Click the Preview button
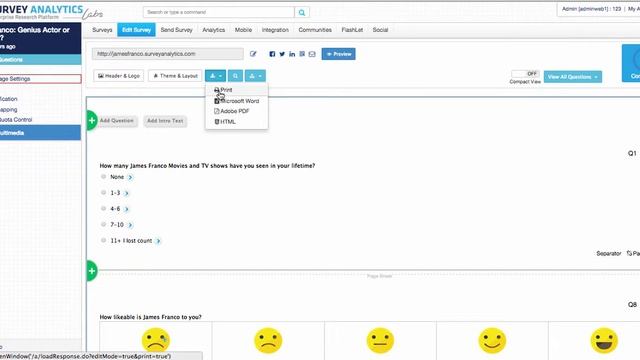 point(338,54)
